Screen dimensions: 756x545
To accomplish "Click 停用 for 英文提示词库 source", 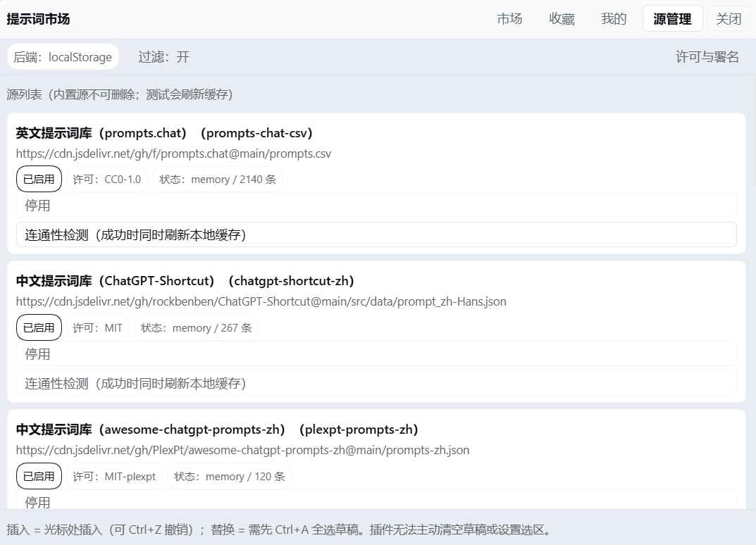I will [376, 206].
